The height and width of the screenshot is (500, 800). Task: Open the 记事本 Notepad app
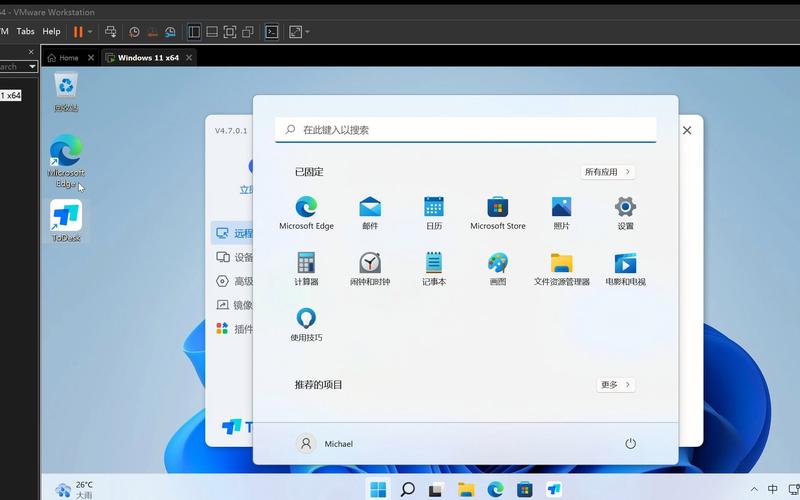(434, 269)
